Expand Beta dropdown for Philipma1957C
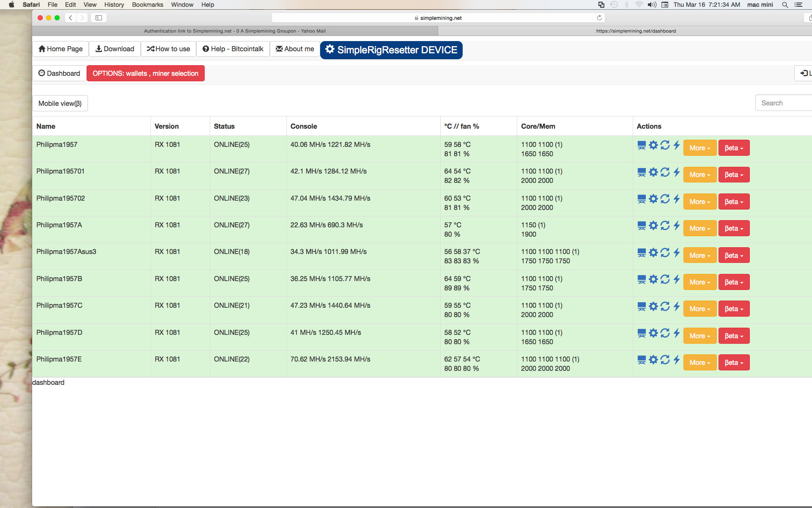Viewport: 812px width, 508px height. (734, 309)
